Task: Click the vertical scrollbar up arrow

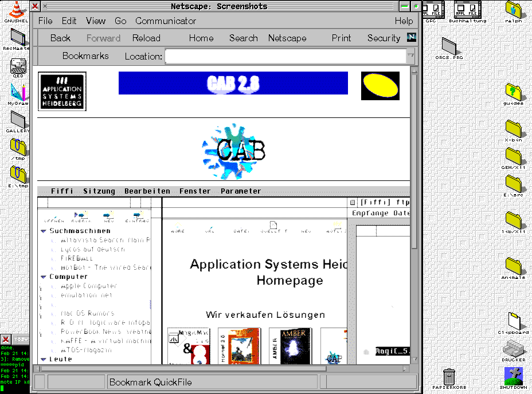Action: click(414, 70)
